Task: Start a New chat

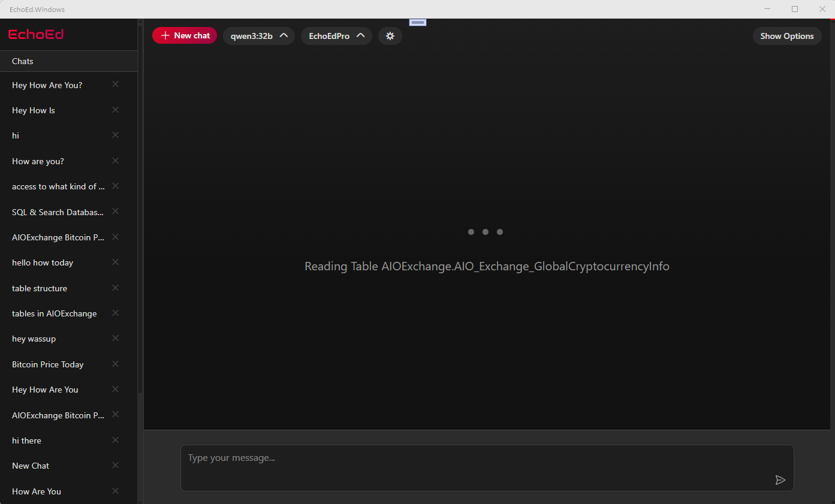Action: click(x=185, y=36)
